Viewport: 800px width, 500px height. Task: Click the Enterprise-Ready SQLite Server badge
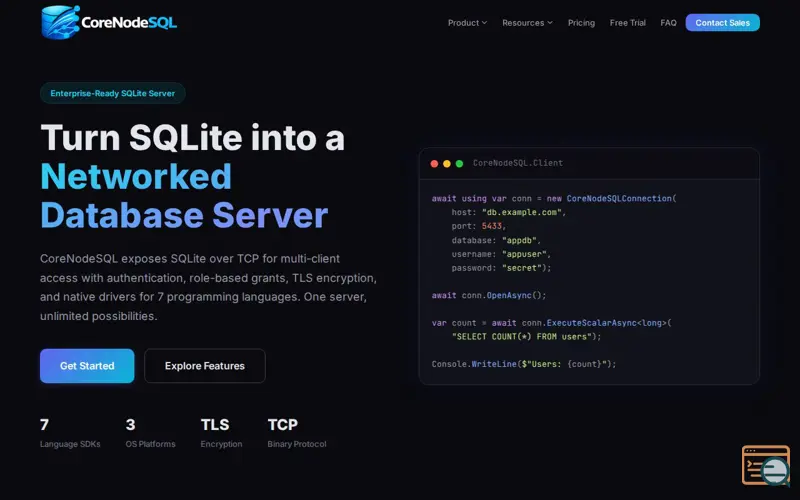point(113,93)
